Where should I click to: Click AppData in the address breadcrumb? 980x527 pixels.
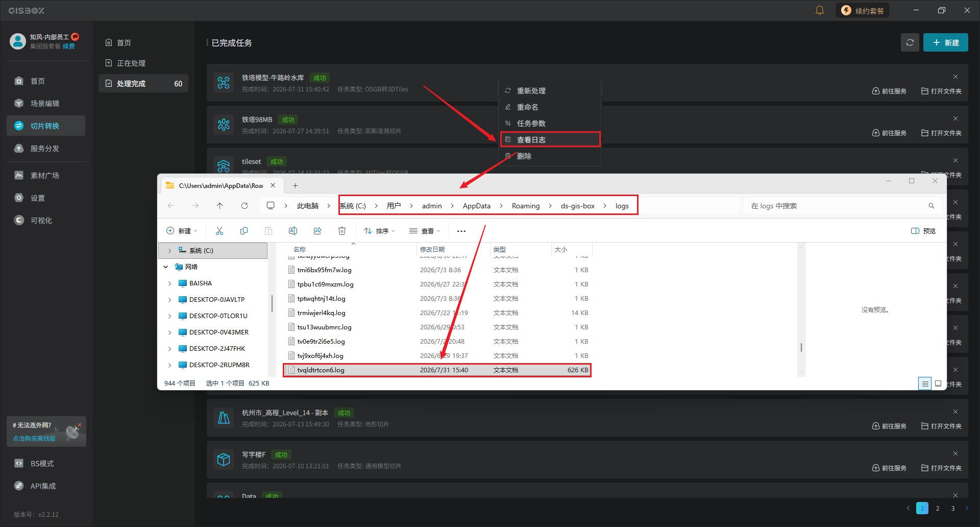[477, 206]
